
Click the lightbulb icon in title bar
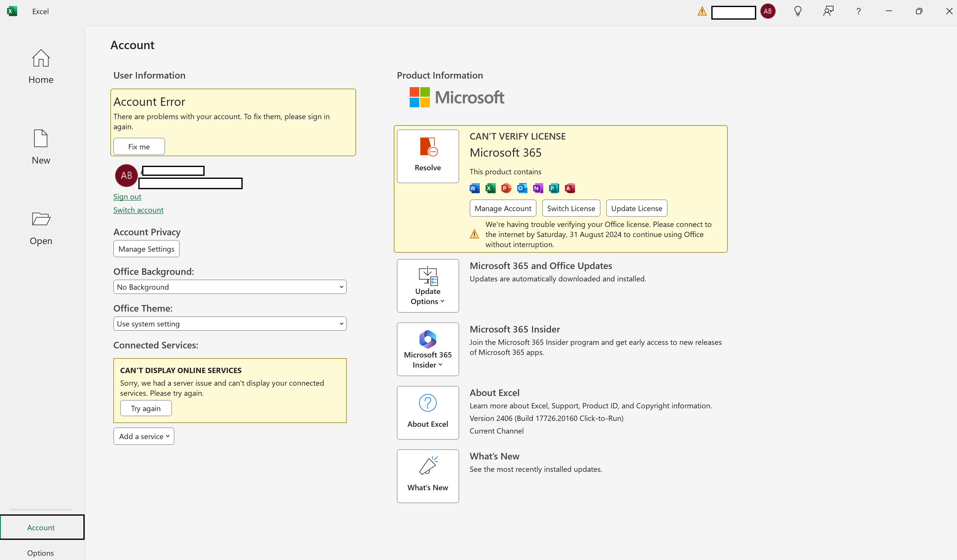(x=798, y=11)
